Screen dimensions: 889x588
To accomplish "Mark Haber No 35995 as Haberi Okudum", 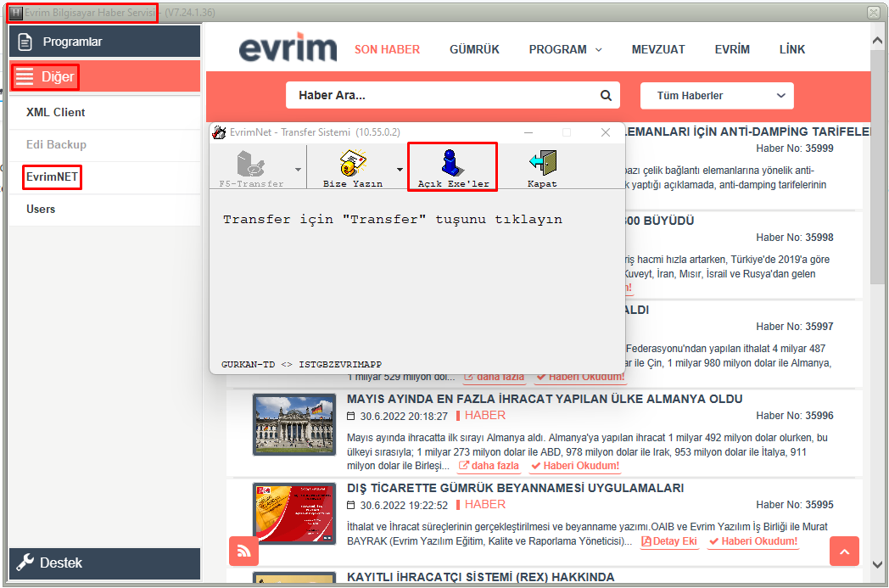I will point(753,541).
